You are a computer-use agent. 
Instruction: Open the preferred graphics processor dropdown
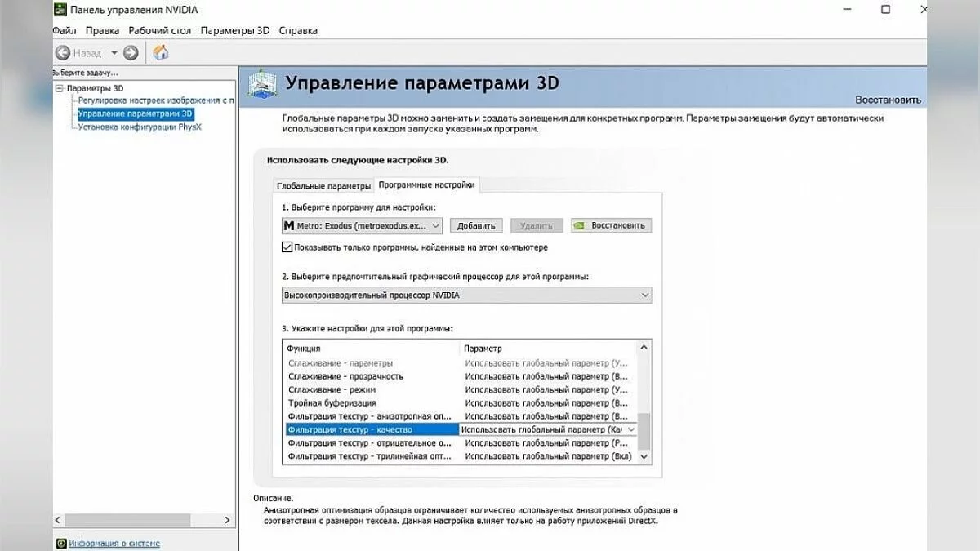click(467, 295)
